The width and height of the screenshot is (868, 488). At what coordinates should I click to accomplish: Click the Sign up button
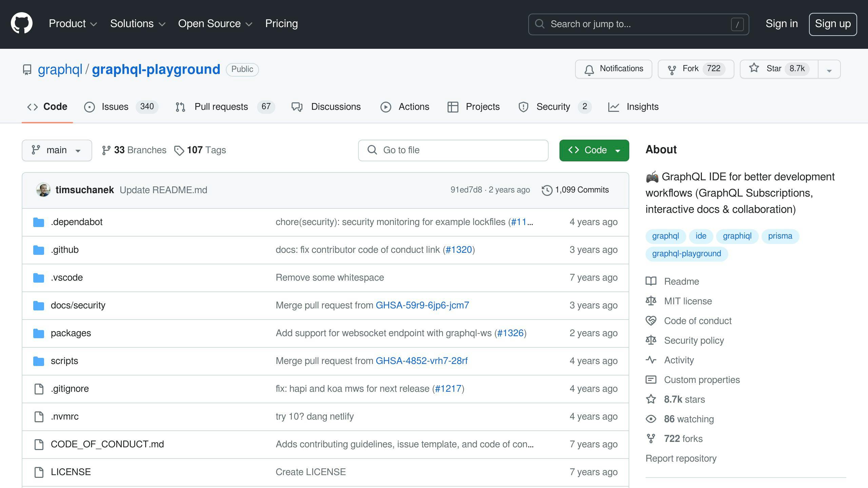pyautogui.click(x=833, y=24)
